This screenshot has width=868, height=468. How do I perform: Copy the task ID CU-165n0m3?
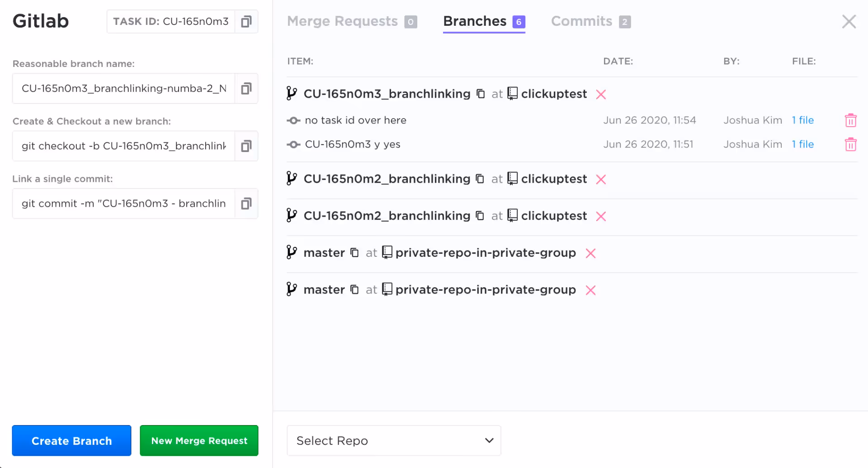(x=246, y=22)
